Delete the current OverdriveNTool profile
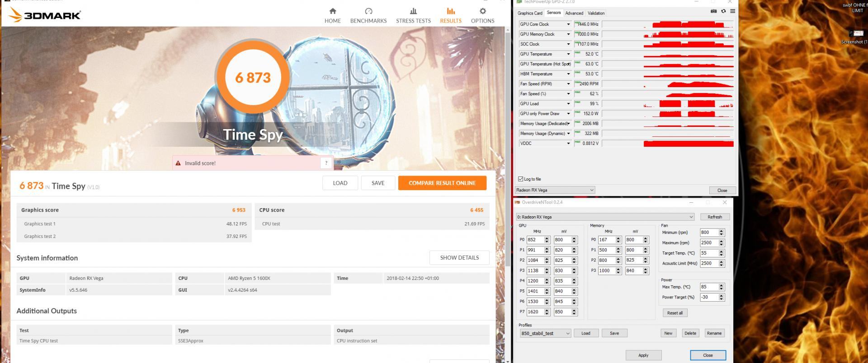Screen dimensions: 868x363 coord(690,333)
